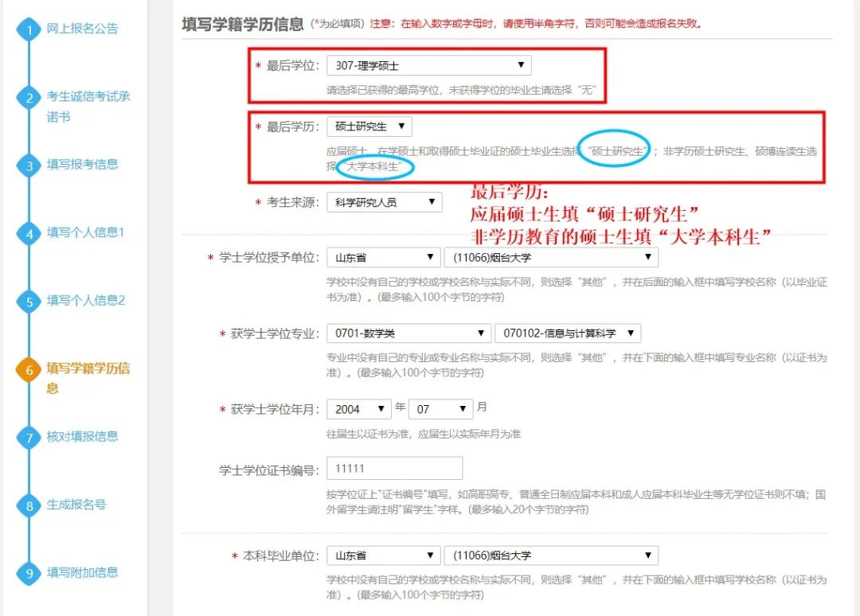
Task: Click the step 5 diamond icon
Action: (29, 302)
